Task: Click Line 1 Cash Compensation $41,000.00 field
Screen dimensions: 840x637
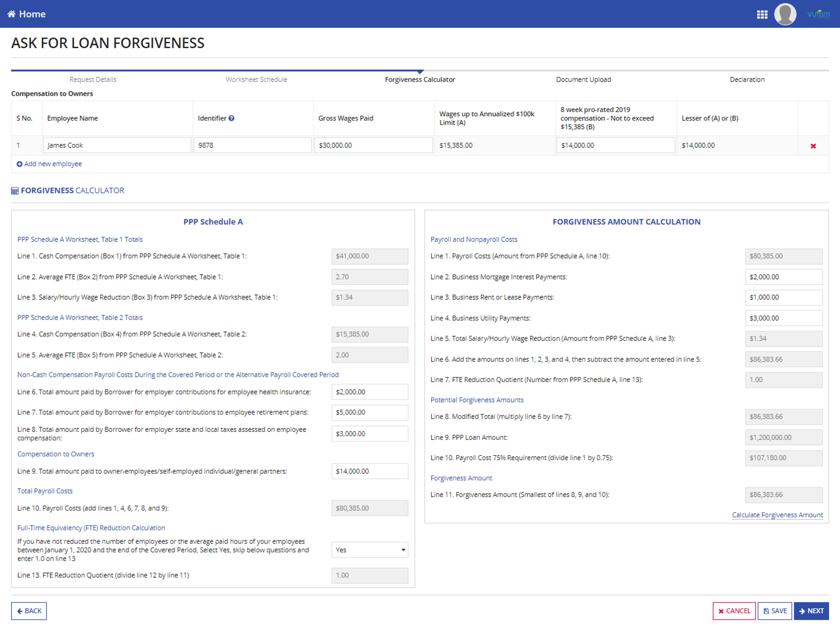Action: (x=369, y=256)
